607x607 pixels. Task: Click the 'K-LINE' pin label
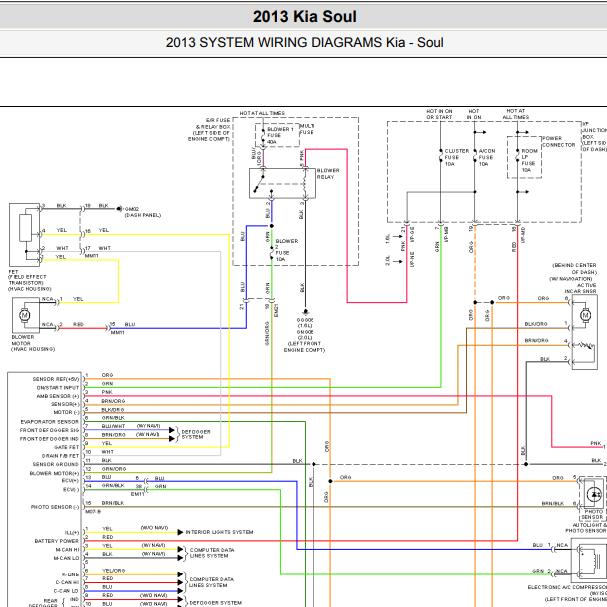click(70, 574)
